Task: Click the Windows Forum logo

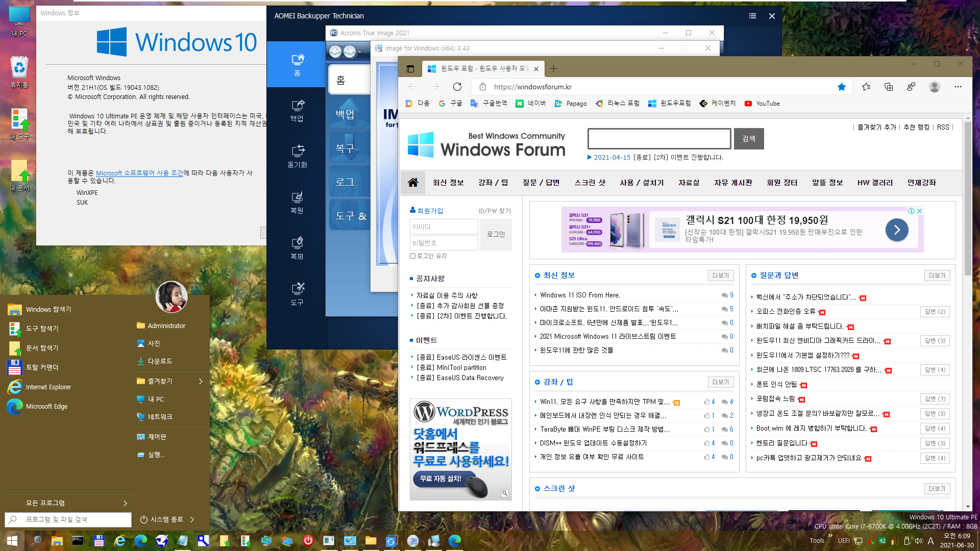Action: coord(486,144)
